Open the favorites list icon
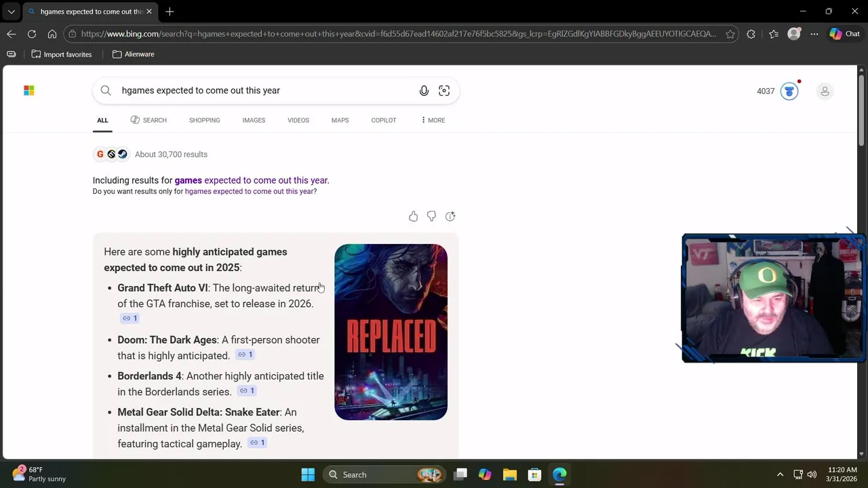The height and width of the screenshot is (488, 868). pyautogui.click(x=774, y=34)
